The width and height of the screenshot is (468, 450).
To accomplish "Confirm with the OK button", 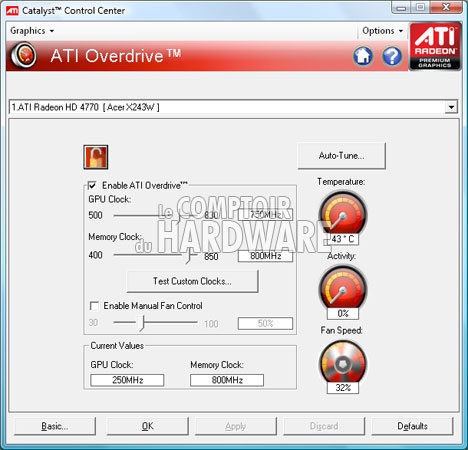I will [x=148, y=426].
